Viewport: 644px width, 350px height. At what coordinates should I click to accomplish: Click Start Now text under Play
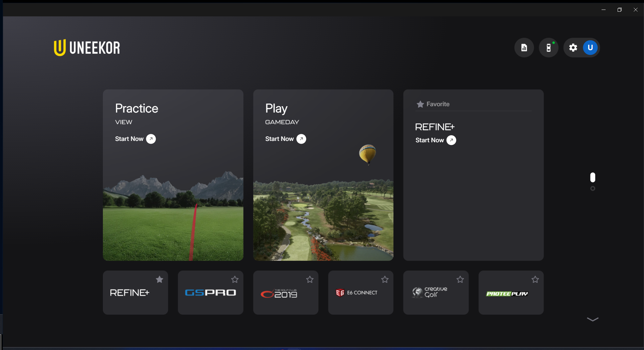point(280,139)
